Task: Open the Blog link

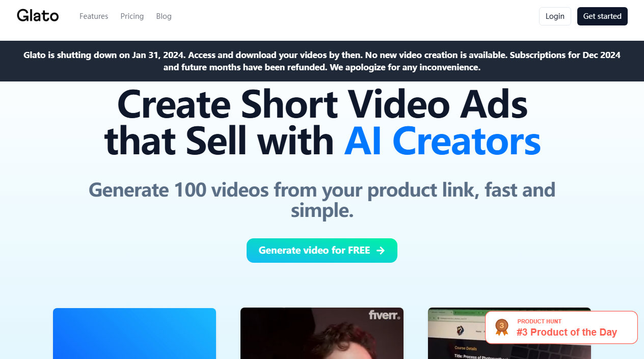Action: [164, 16]
